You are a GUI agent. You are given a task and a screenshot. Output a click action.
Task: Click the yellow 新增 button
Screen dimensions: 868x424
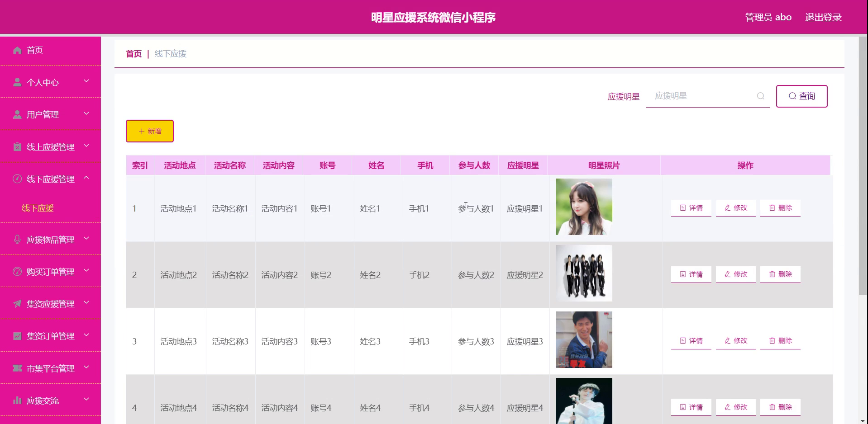tap(150, 131)
